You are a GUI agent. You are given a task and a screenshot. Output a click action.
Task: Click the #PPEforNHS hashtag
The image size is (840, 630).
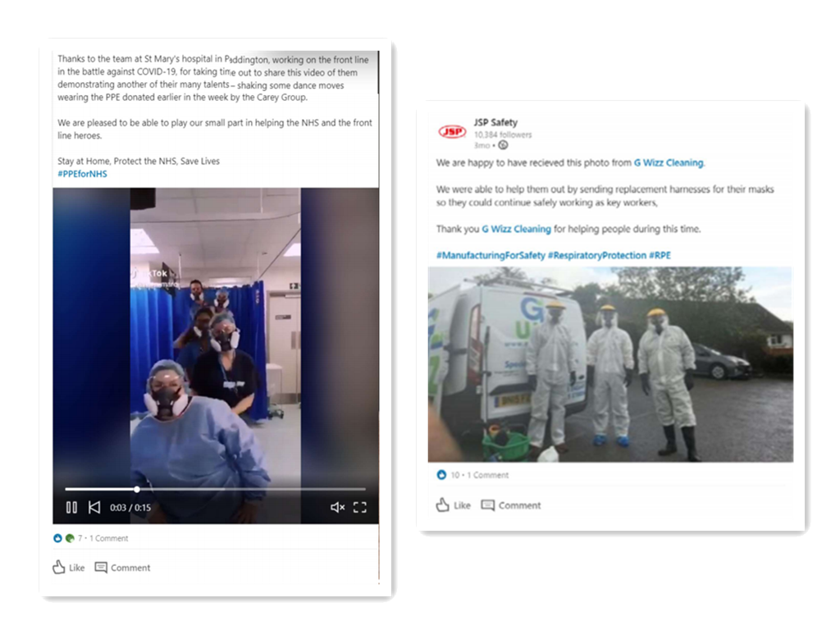(x=83, y=174)
